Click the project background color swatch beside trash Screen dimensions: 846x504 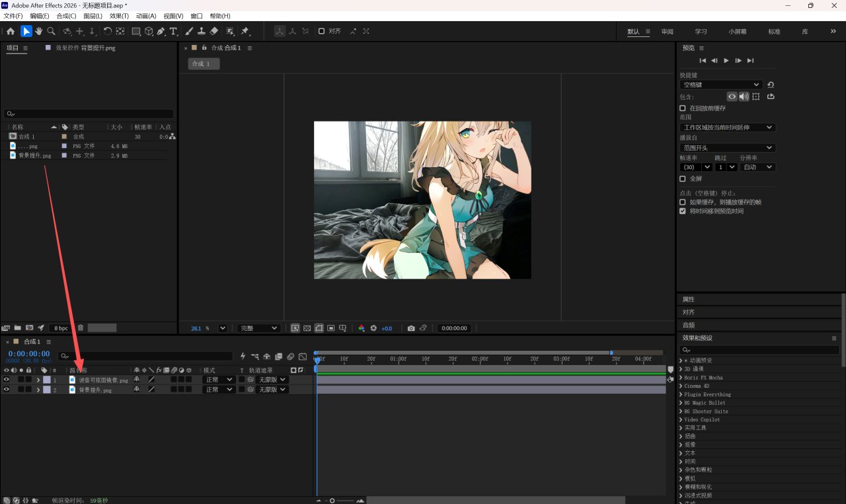[102, 328]
